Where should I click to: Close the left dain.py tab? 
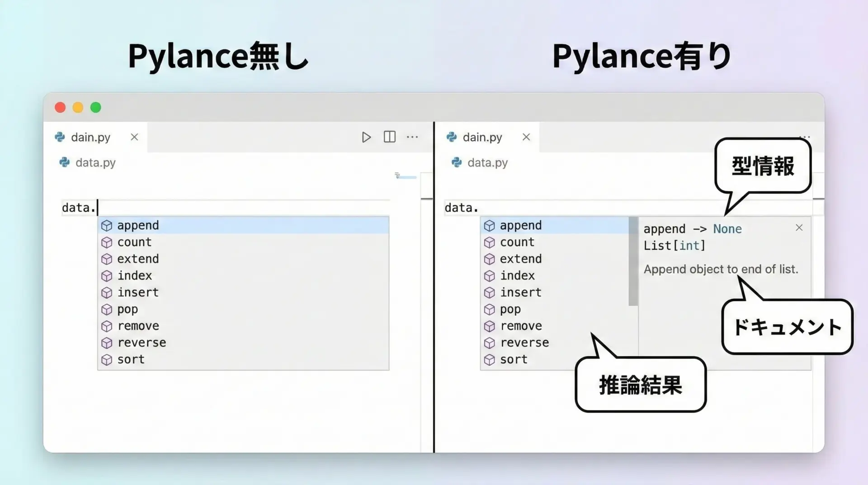coord(134,137)
